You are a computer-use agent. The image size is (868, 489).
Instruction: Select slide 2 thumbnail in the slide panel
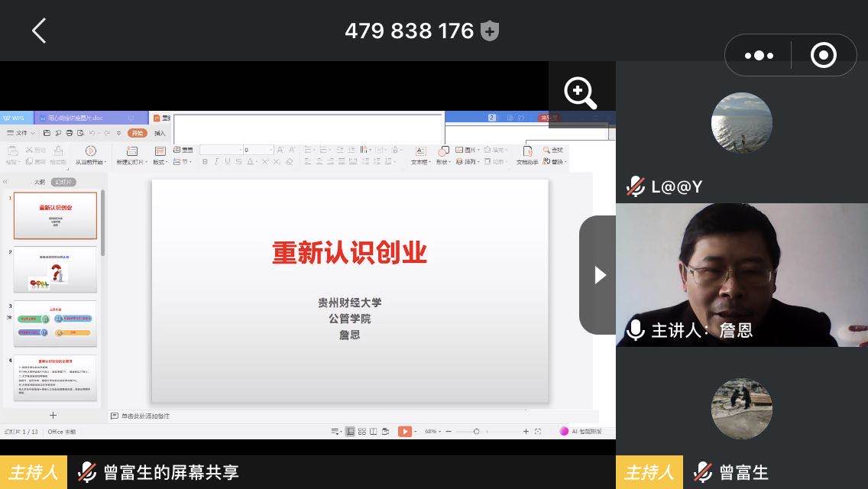[55, 269]
